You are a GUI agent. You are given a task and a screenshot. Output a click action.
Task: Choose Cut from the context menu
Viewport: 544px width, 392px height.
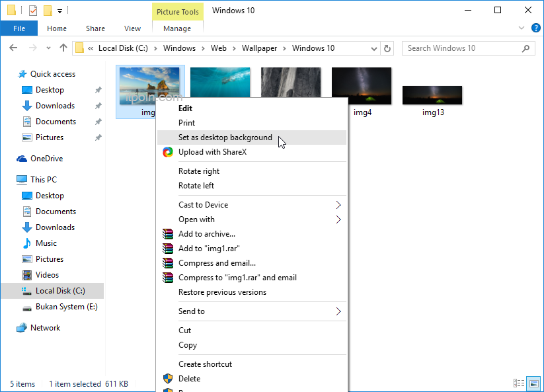point(252,331)
